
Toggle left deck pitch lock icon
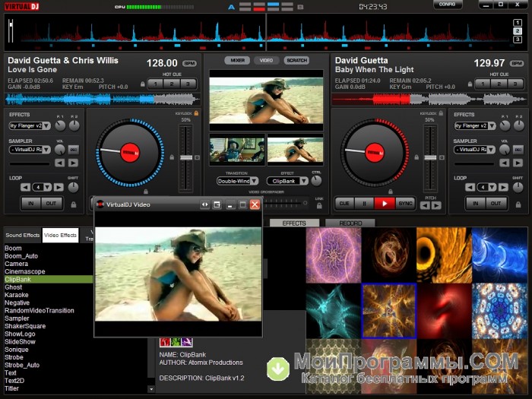click(x=172, y=157)
